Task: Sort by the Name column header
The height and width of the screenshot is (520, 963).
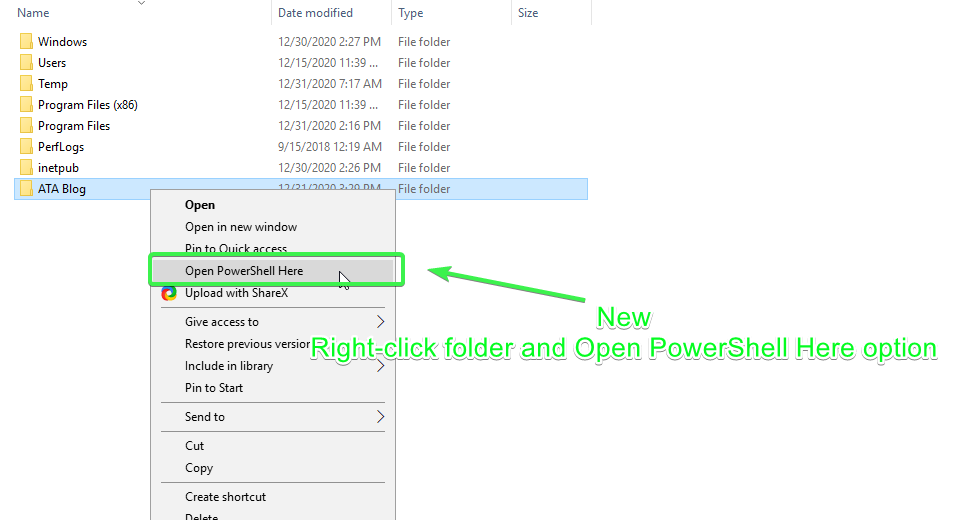Action: coord(33,13)
